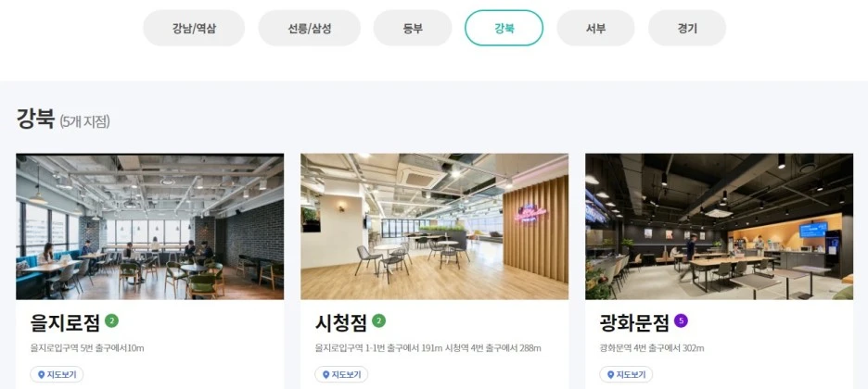Click the map pin icon under 시청점
This screenshot has width=868, height=389.
point(325,374)
